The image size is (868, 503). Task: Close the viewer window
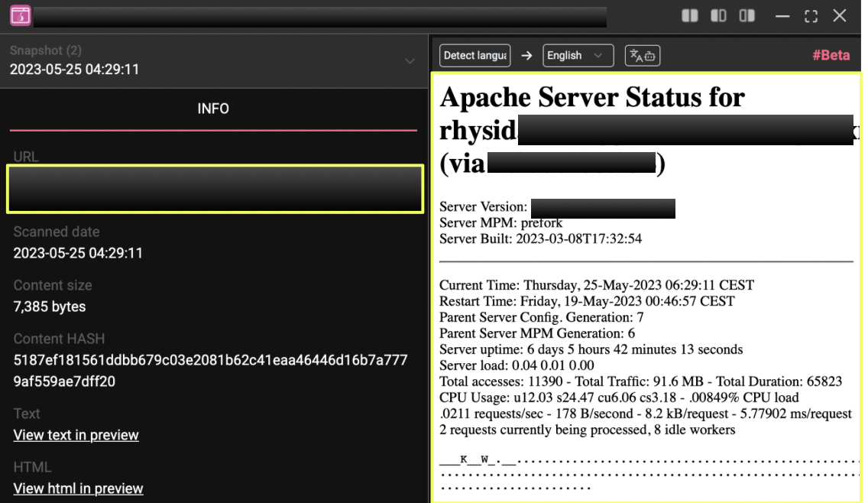tap(840, 15)
